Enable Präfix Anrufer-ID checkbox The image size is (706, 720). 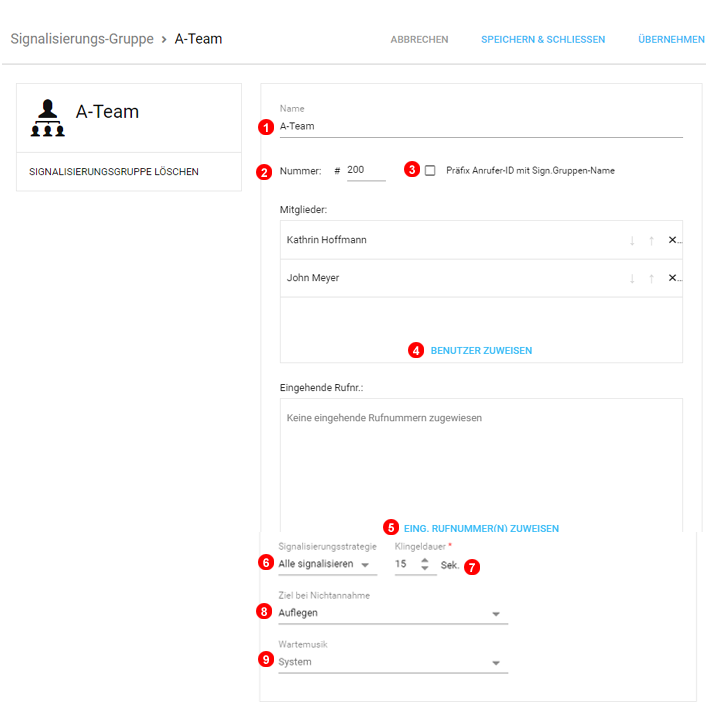click(430, 171)
